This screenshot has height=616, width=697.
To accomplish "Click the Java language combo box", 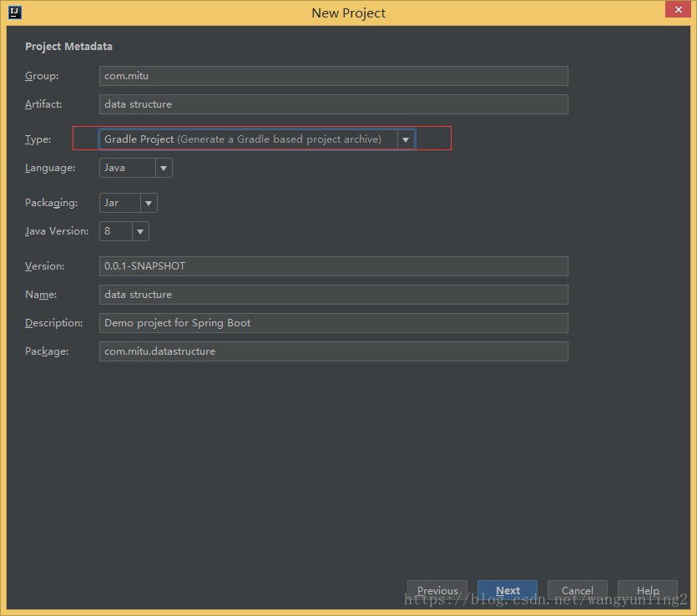I will point(135,168).
